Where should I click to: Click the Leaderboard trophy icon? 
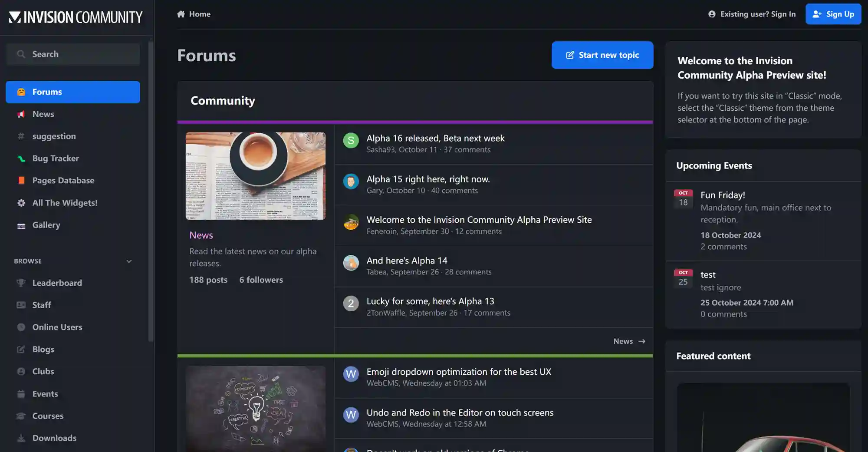21,283
